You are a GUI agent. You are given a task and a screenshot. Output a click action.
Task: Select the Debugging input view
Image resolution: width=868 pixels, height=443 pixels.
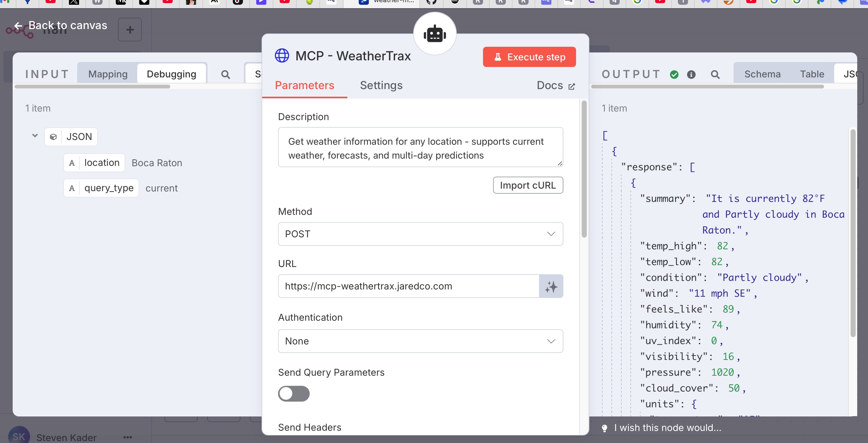(x=171, y=74)
